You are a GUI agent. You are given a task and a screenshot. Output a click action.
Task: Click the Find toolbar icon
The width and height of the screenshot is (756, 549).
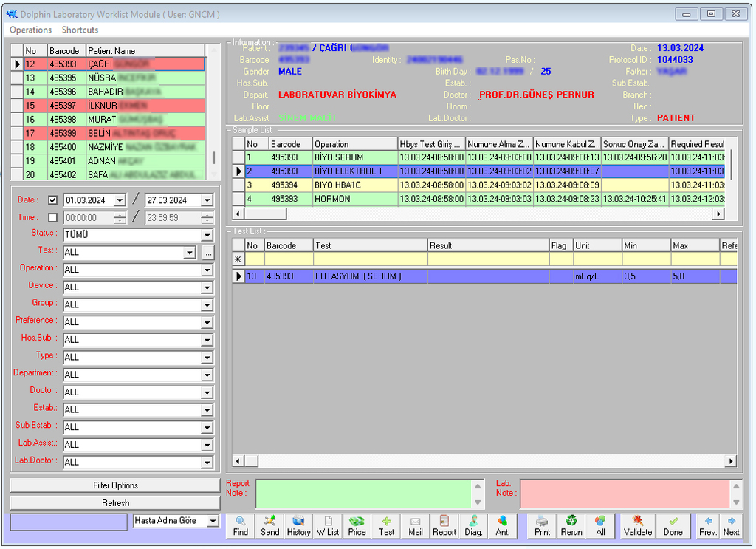point(241,525)
